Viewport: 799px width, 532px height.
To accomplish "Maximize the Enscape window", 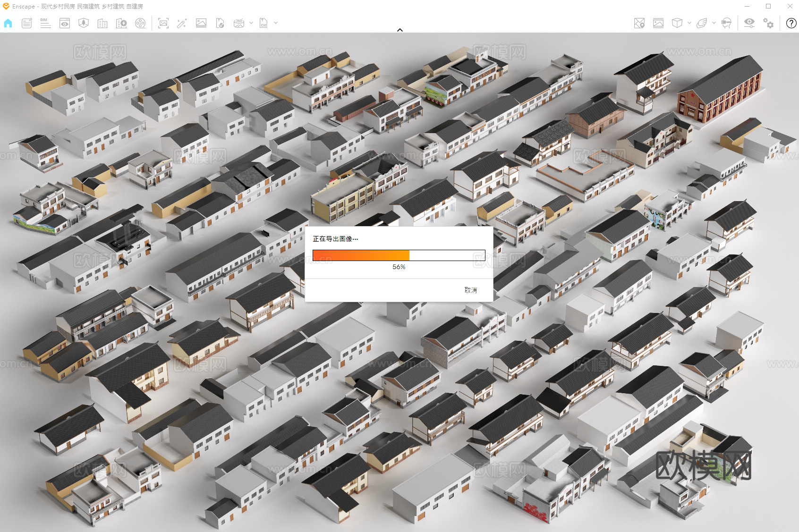I will point(768,6).
